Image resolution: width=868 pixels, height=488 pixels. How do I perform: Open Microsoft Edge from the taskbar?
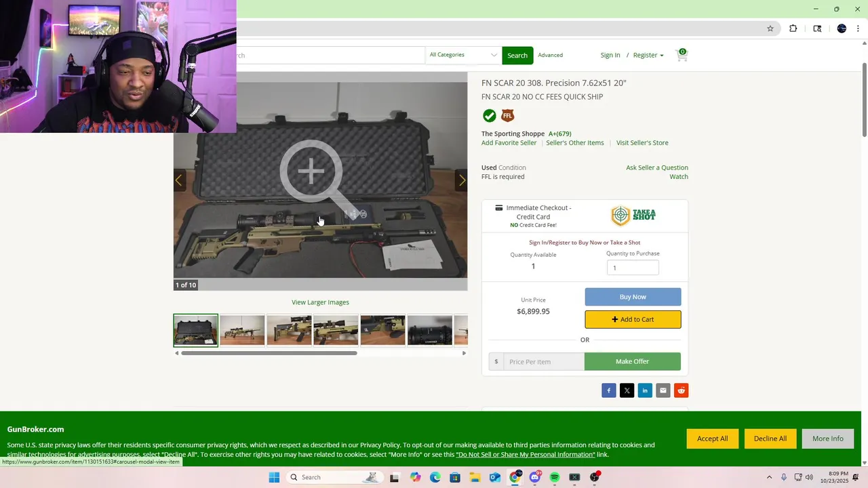pos(435,477)
